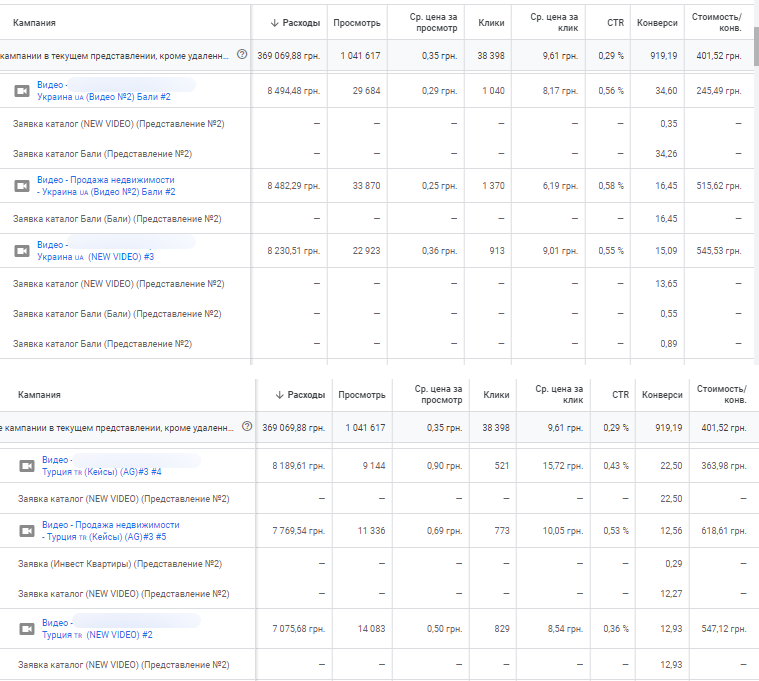The height and width of the screenshot is (681, 759).
Task: Click the 0,58 % CTR cell
Action: (x=611, y=186)
